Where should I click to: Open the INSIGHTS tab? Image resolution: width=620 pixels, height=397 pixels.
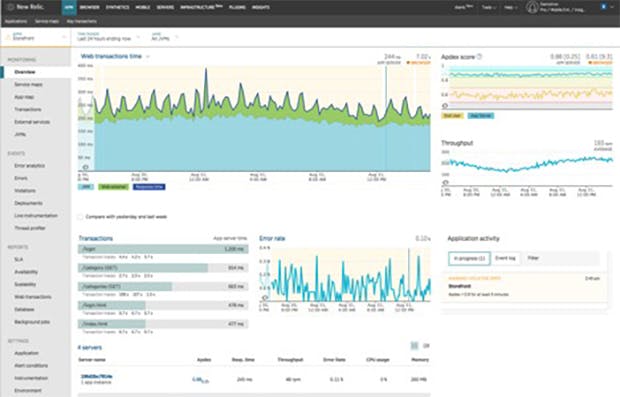coord(261,7)
